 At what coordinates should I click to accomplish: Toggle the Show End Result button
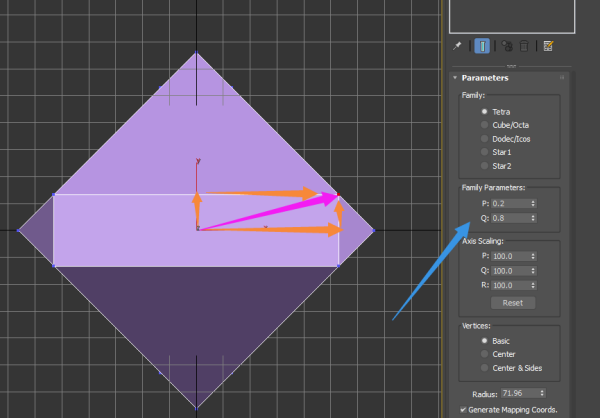coord(482,46)
